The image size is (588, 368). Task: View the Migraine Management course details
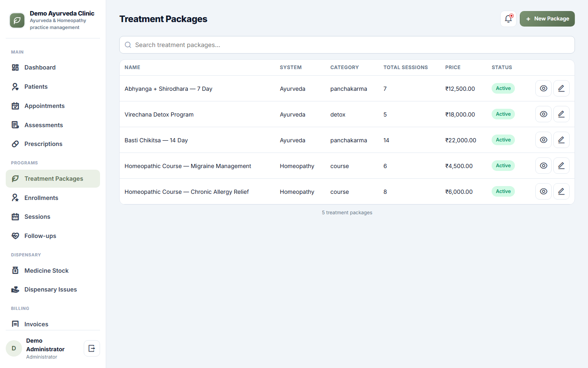click(x=543, y=166)
